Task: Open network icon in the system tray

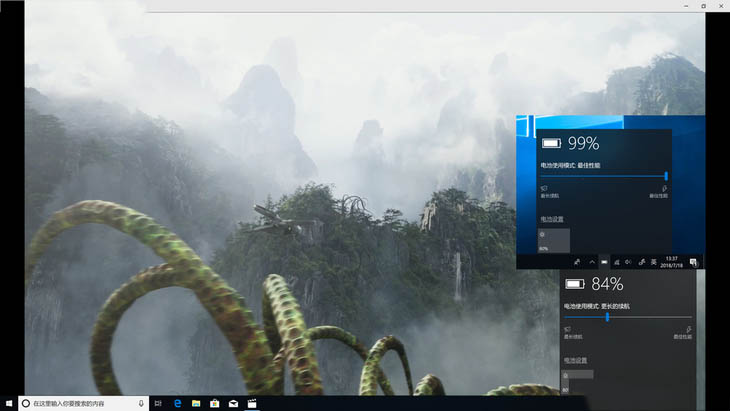Action: click(x=616, y=263)
